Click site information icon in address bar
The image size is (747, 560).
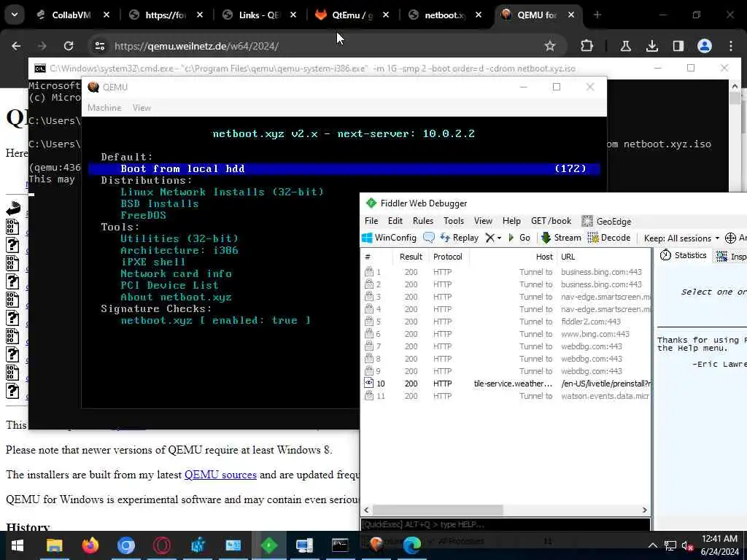[x=99, y=46]
